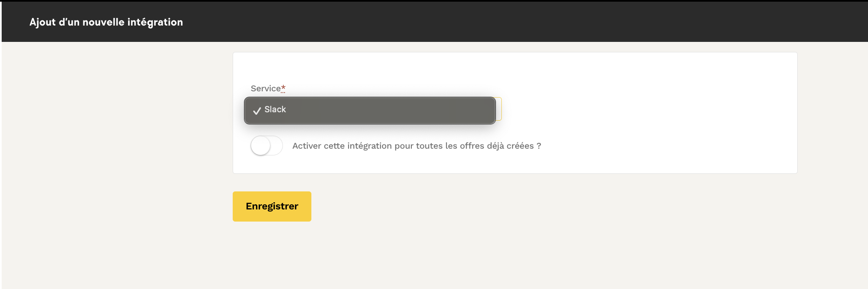868x289 pixels.
Task: Click the checkmark icon beside Slack
Action: tap(257, 111)
